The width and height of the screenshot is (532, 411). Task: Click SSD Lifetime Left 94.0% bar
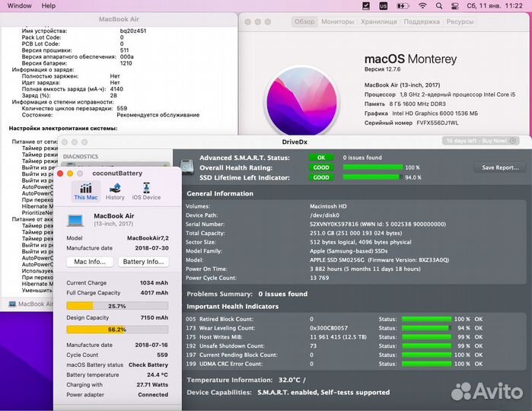tap(373, 177)
